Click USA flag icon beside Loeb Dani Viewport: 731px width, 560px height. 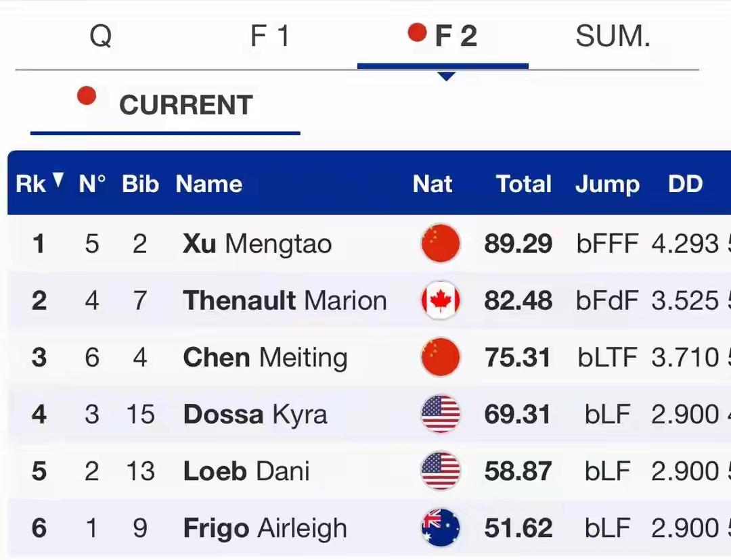coord(441,471)
